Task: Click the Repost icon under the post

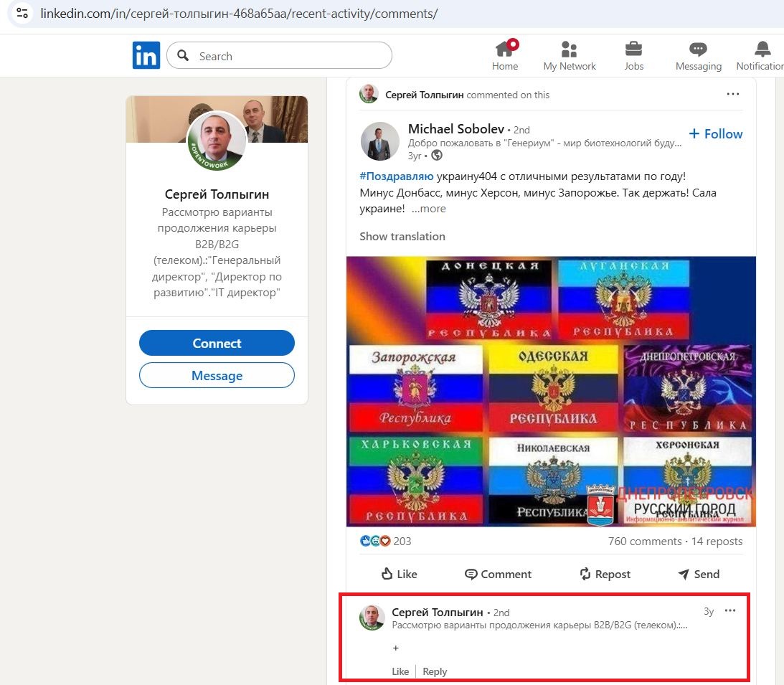Action: (x=605, y=574)
